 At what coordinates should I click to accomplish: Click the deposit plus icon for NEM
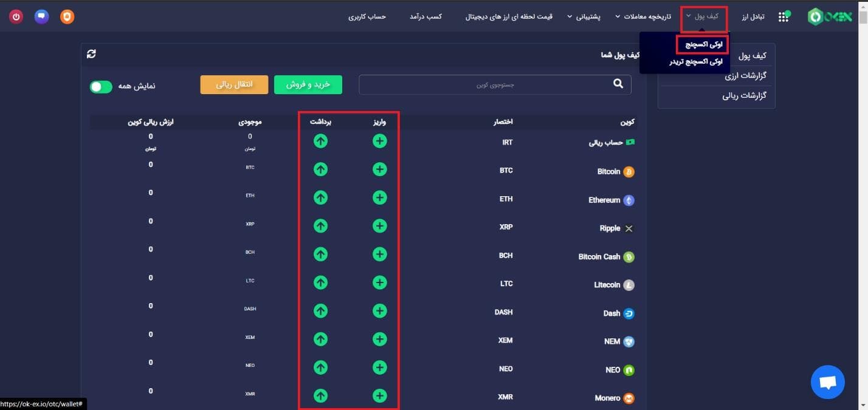(x=379, y=339)
